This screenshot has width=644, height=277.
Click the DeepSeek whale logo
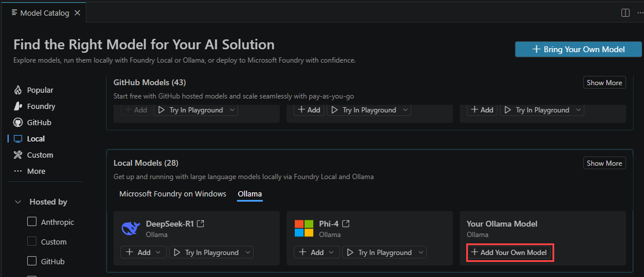(x=131, y=228)
